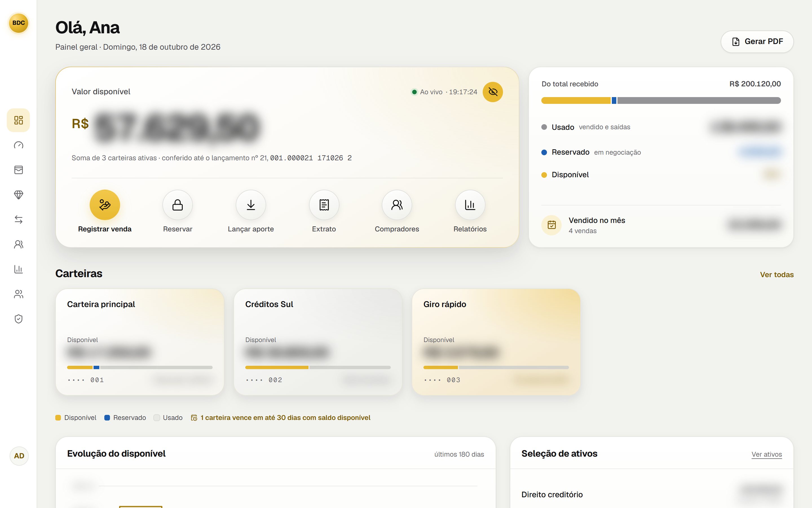
Task: Click the Giro rápido usage bar
Action: (496, 367)
